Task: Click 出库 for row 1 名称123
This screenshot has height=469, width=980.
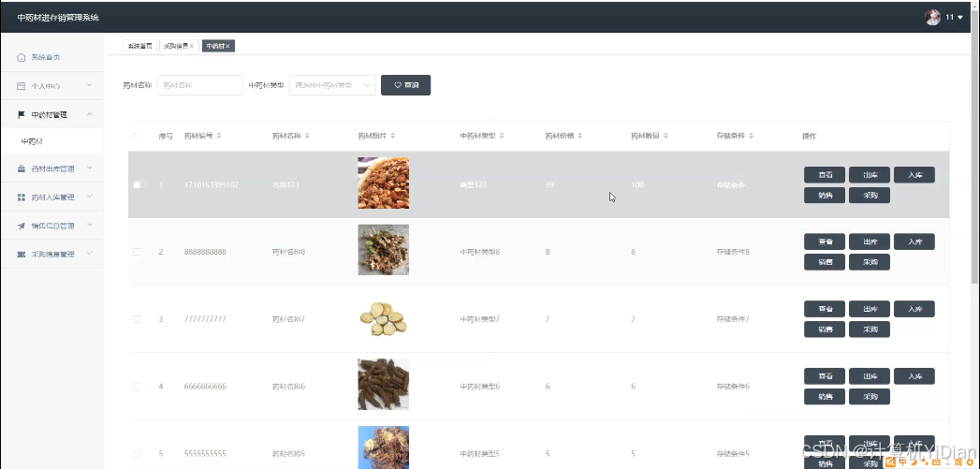Action: (x=870, y=175)
